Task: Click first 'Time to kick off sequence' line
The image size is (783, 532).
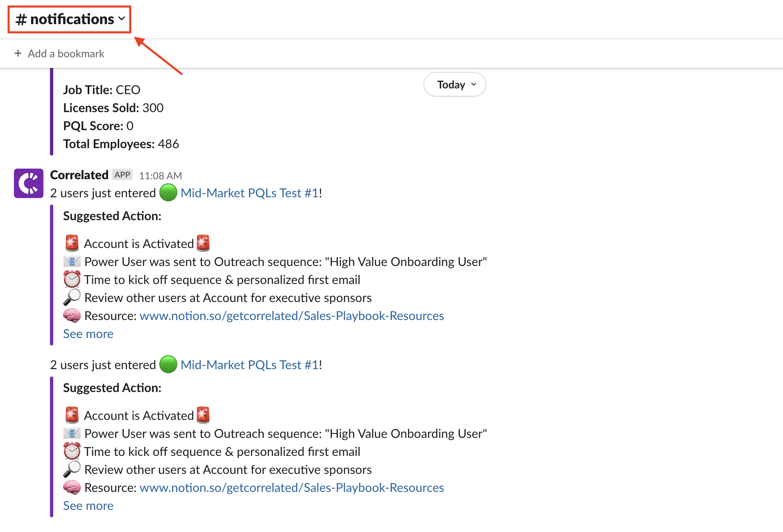Action: pos(222,280)
